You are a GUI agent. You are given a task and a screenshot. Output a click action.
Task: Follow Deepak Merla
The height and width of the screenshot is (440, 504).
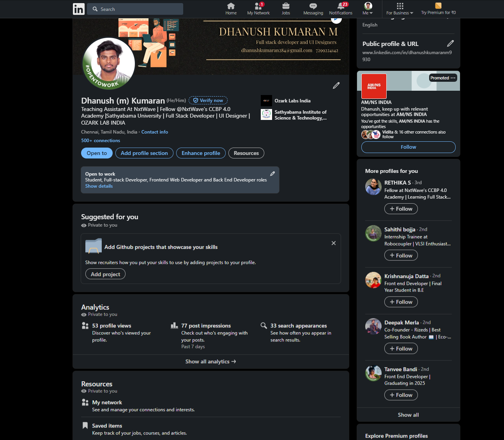(401, 348)
